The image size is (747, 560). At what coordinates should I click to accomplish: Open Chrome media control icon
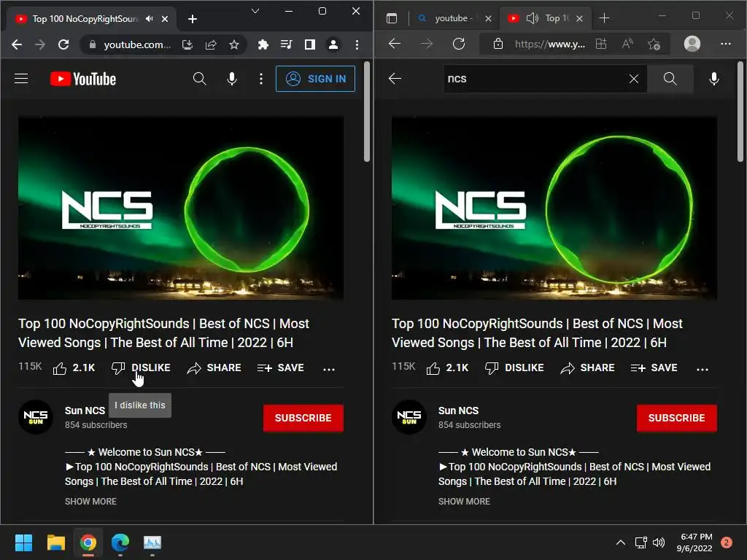coord(286,44)
